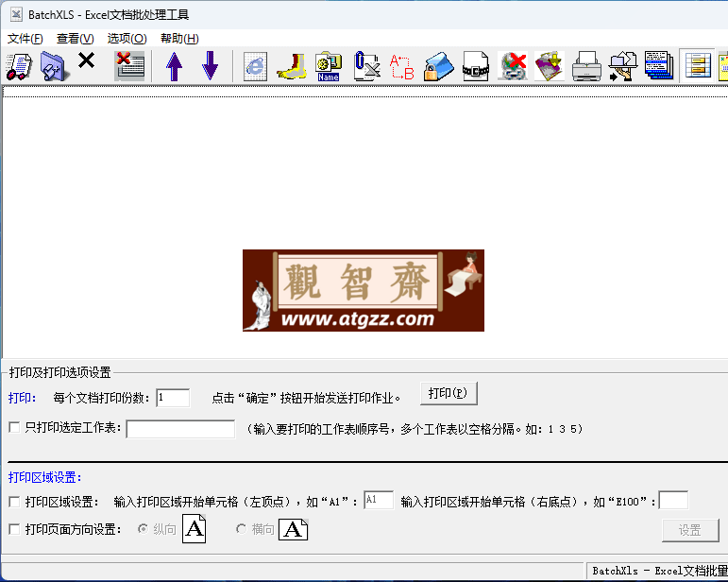Open the 查看(V) menu
Screen dimensions: 728x582
76,39
